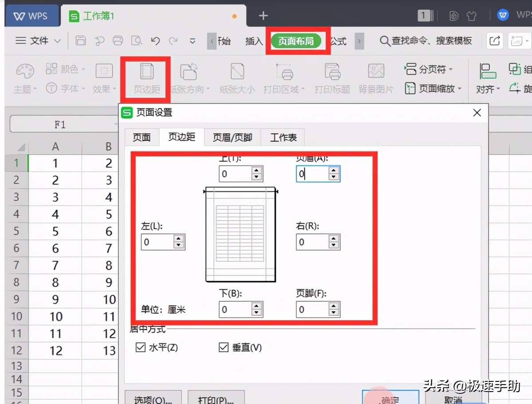This screenshot has width=532, height=404.
Task: Click the top margin 上(T) input field
Action: (235, 174)
